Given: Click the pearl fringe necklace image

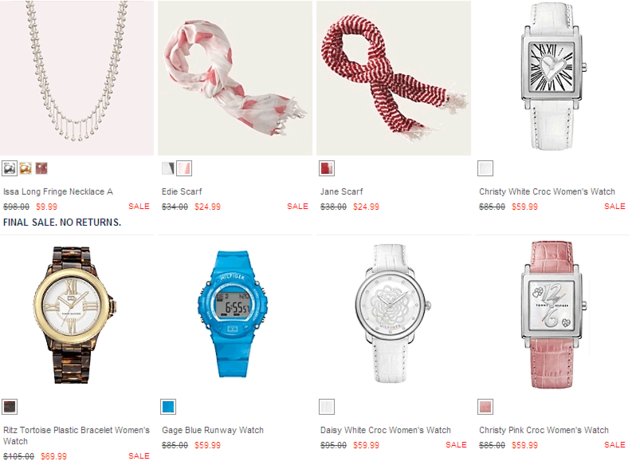Looking at the screenshot, I should [77, 78].
